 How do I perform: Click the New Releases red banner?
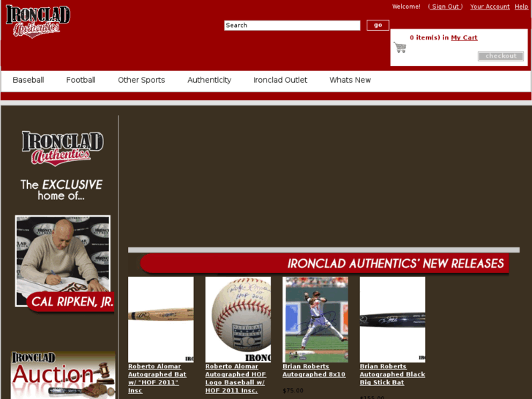coord(325,263)
